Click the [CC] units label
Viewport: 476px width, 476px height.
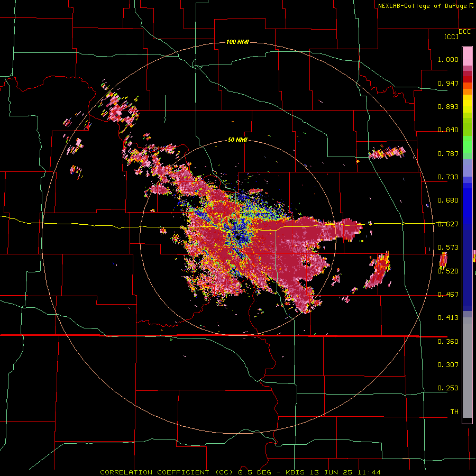[x=451, y=36]
